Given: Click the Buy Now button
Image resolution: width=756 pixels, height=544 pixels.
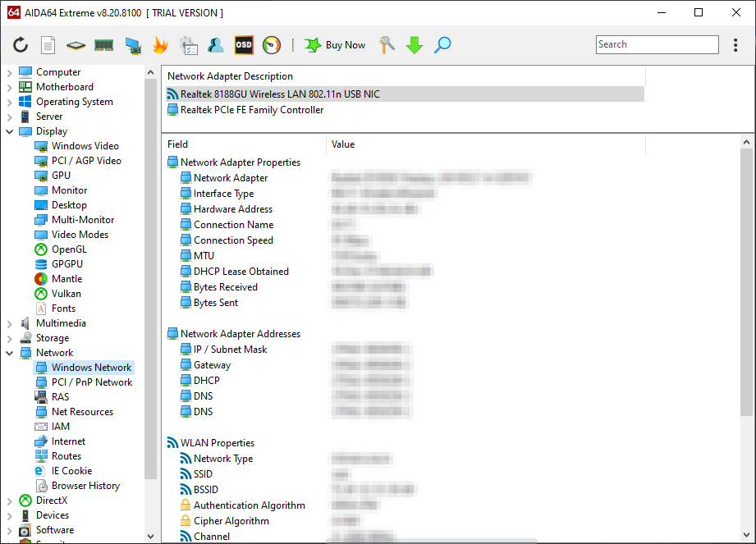Looking at the screenshot, I should (336, 45).
